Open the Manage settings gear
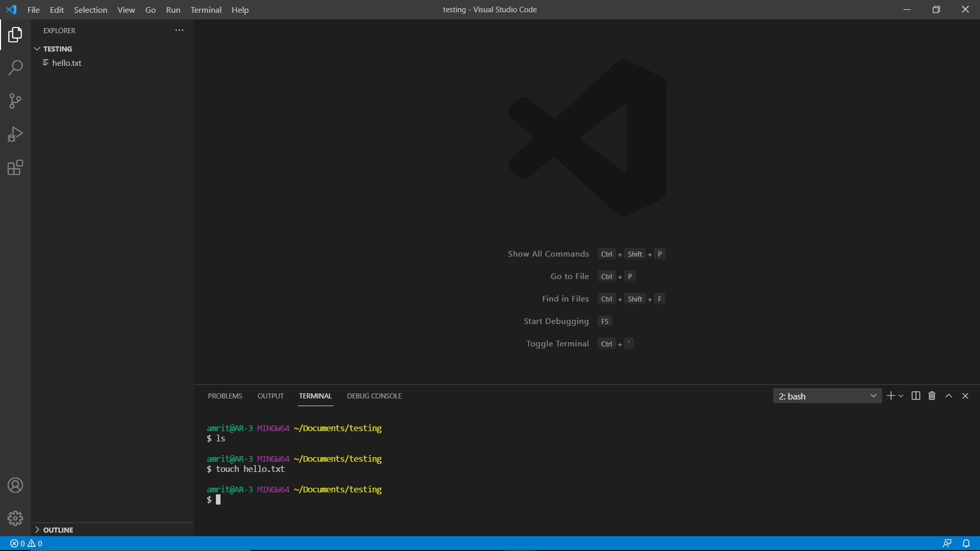 (x=15, y=518)
